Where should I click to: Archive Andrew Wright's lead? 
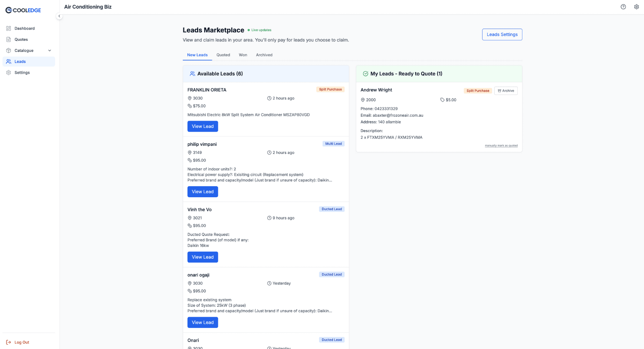(506, 91)
